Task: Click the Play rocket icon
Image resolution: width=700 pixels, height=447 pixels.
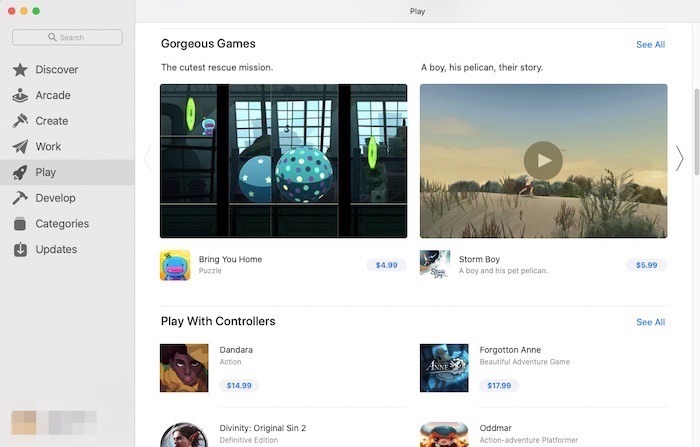Action: click(20, 172)
